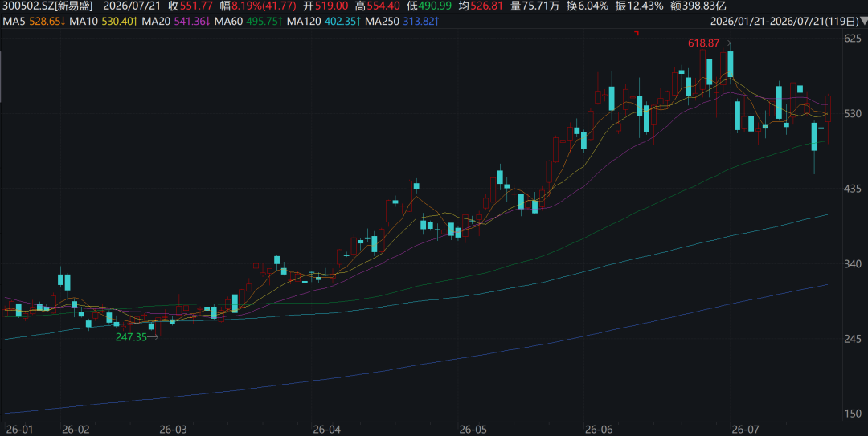Click the turnover rate 换6.04%
868x436 pixels.
click(x=588, y=6)
